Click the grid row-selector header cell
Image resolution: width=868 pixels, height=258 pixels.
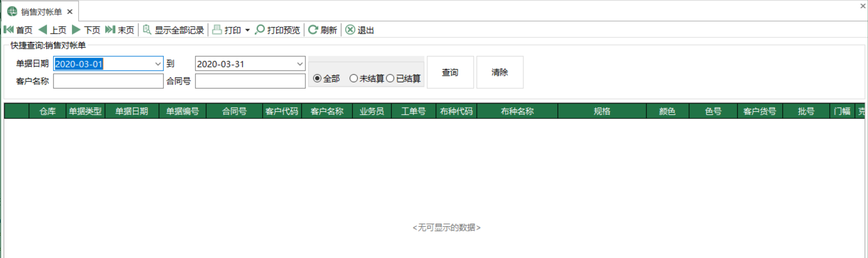point(16,111)
